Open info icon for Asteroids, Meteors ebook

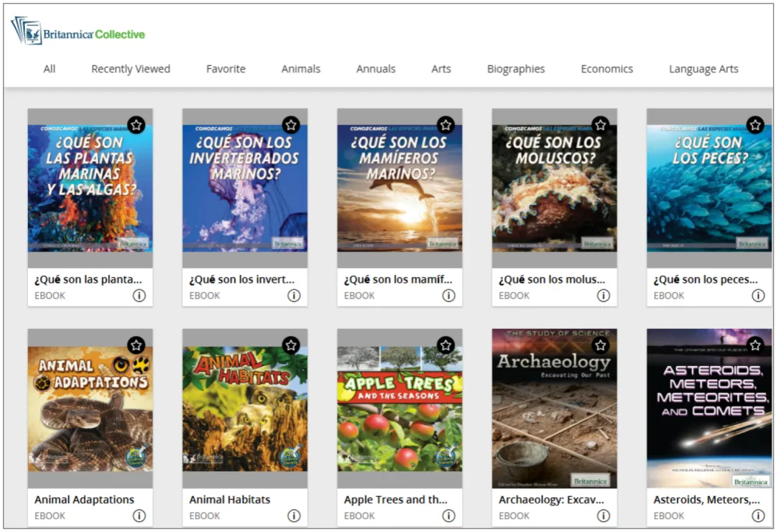[x=758, y=515]
